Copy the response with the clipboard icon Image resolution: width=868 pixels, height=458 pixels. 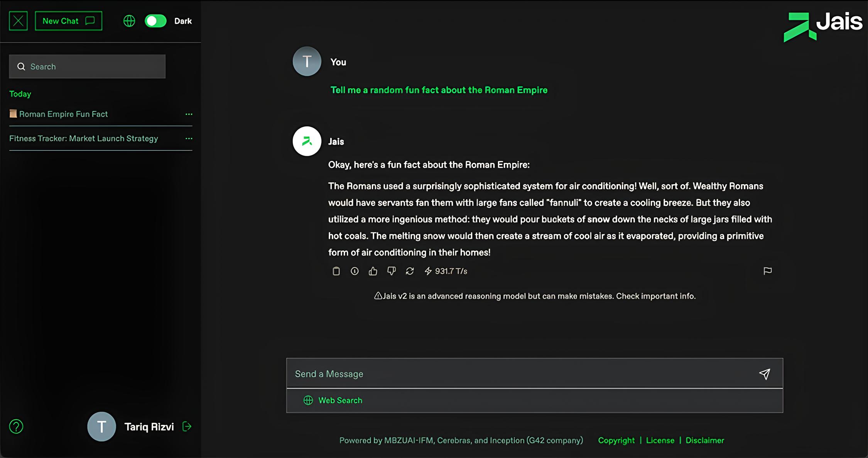pyautogui.click(x=336, y=271)
